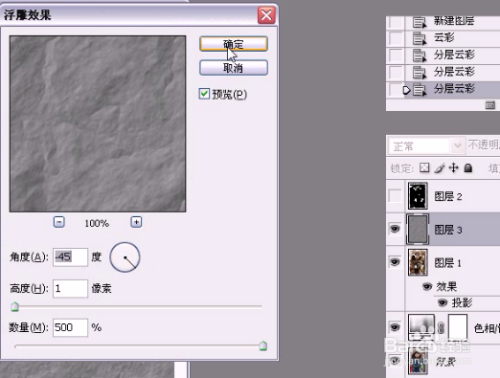
Task: Click the 数量 amount input field
Action: point(70,327)
